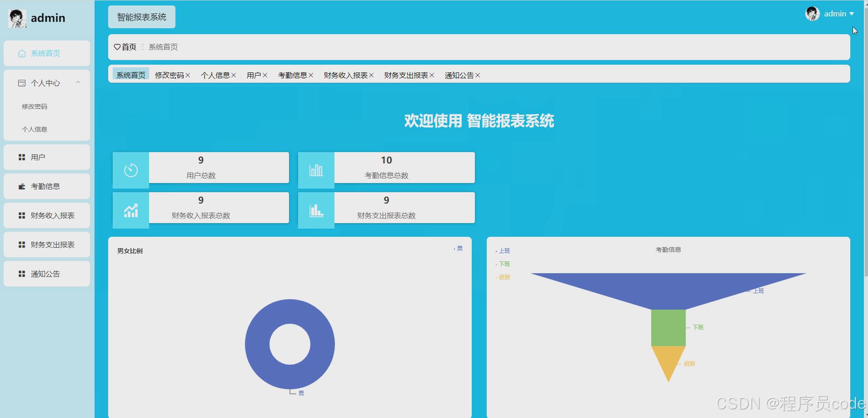Click the 通知公告 grid icon in sidebar

(21, 274)
